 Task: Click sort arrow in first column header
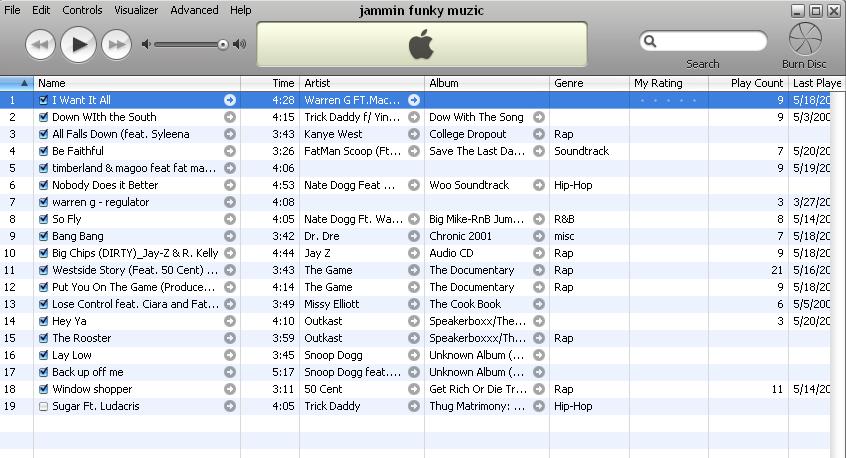24,83
